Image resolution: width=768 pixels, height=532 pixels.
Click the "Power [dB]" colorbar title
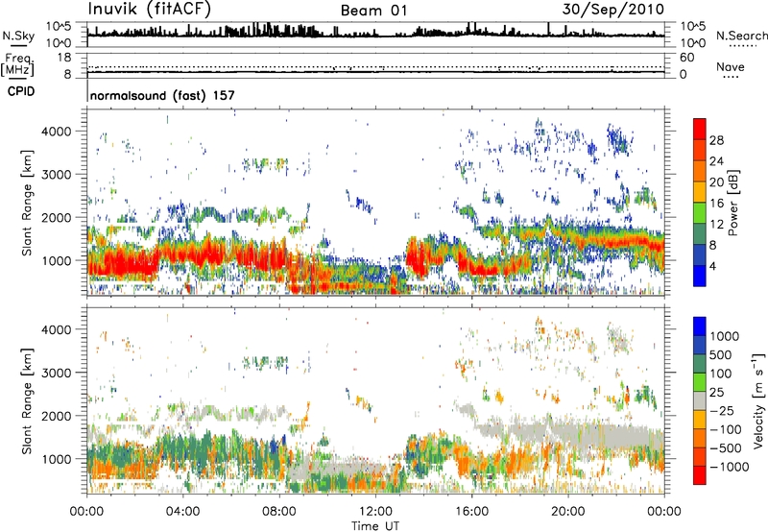pyautogui.click(x=732, y=203)
